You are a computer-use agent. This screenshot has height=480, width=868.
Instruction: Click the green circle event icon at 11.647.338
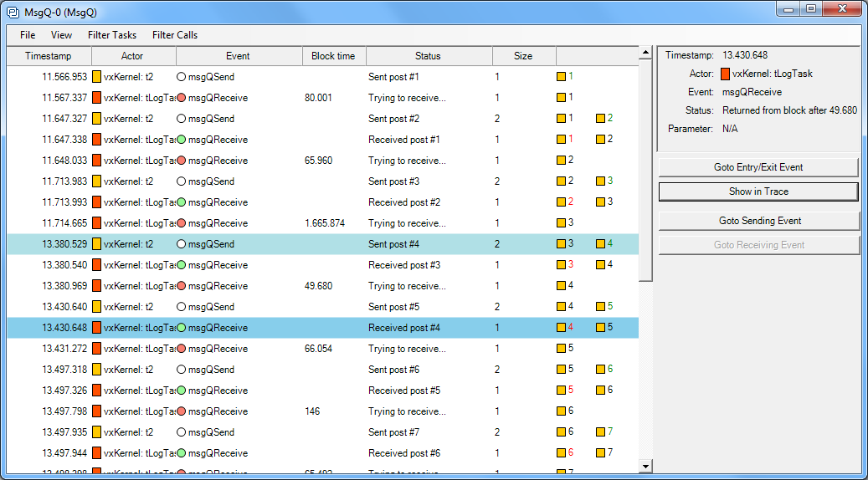click(x=182, y=140)
